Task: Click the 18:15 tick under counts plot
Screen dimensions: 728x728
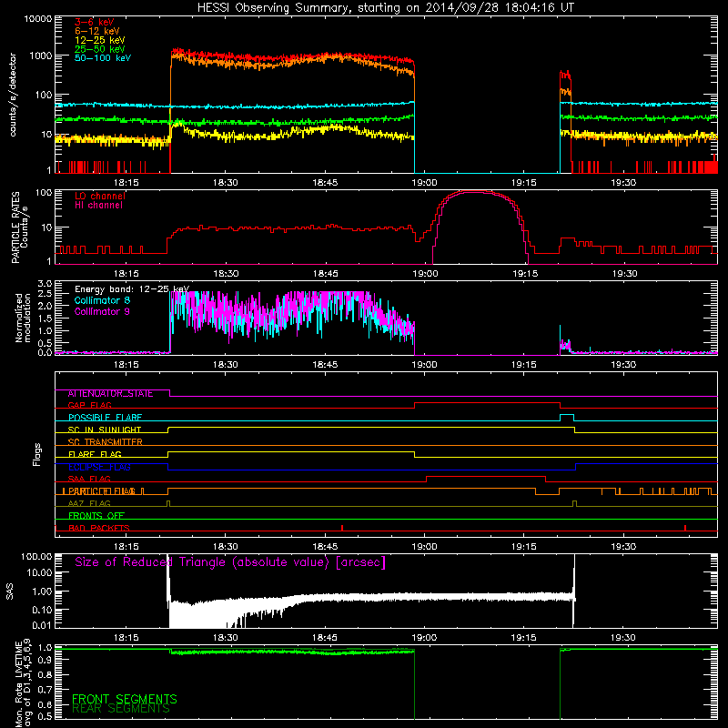Action: coord(126,183)
